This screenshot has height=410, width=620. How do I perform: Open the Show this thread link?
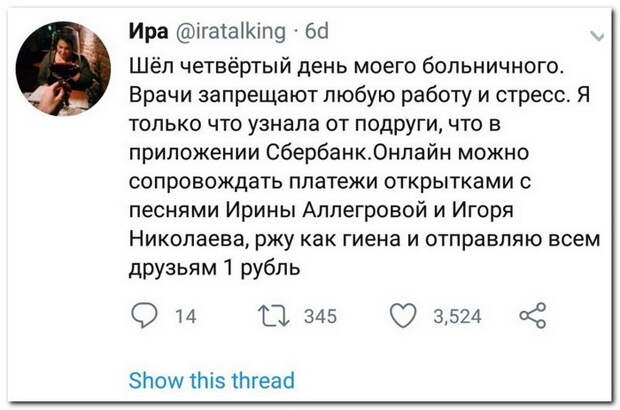pos(212,380)
